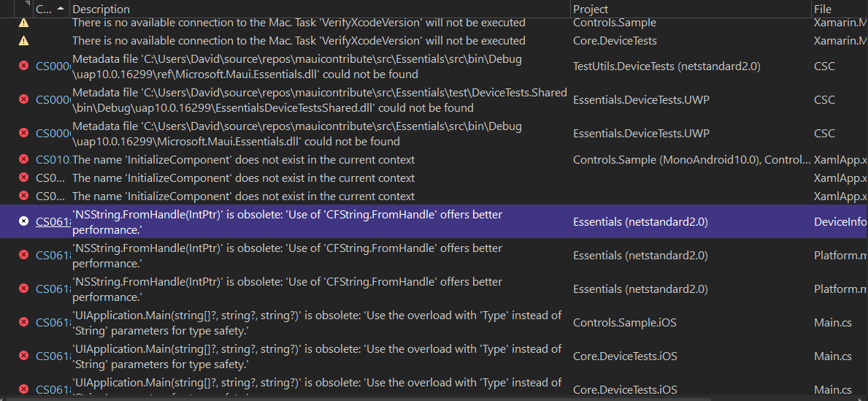Click 'Essentials (netstandard2.0)' in highlighted row
The height and width of the screenshot is (401, 868).
640,221
